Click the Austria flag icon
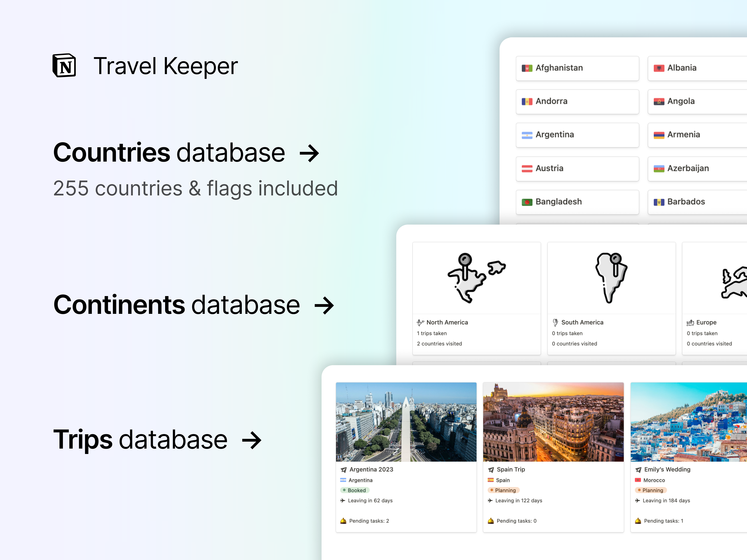This screenshot has width=747, height=560. click(x=527, y=168)
